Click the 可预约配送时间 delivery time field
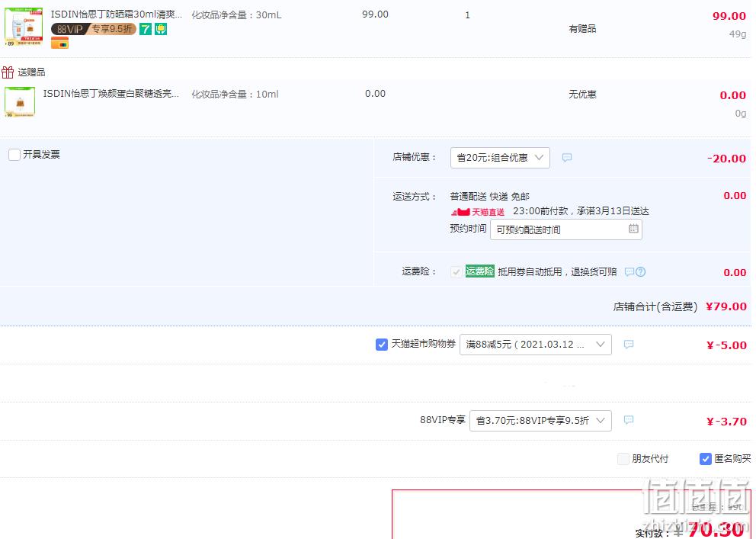The width and height of the screenshot is (756, 539). [566, 230]
